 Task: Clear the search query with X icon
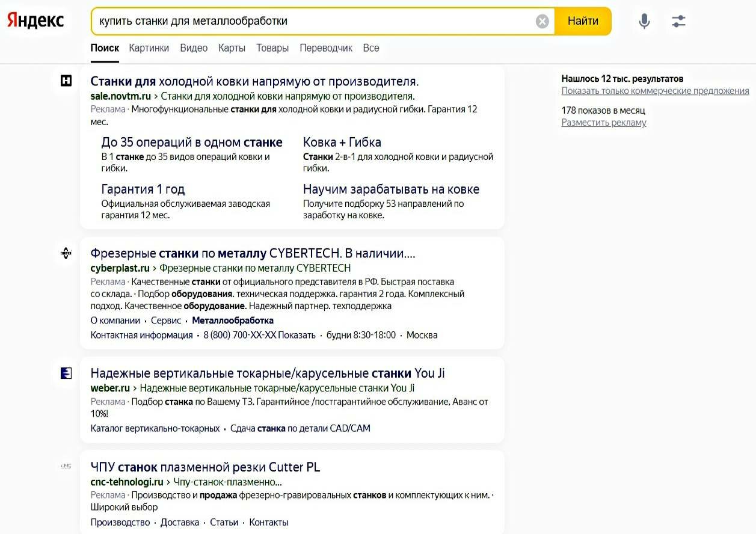[x=542, y=22]
